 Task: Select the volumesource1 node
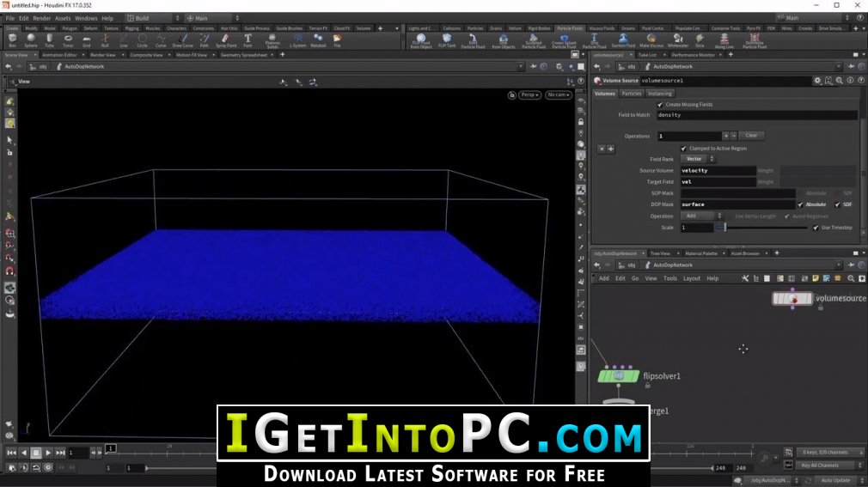(792, 299)
